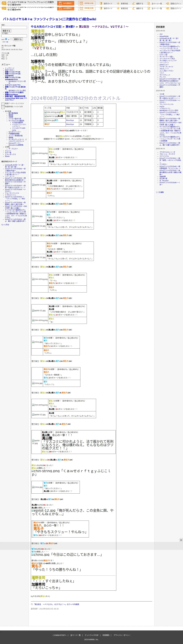Click ここを編集 below the update history

pyautogui.click(x=160, y=192)
